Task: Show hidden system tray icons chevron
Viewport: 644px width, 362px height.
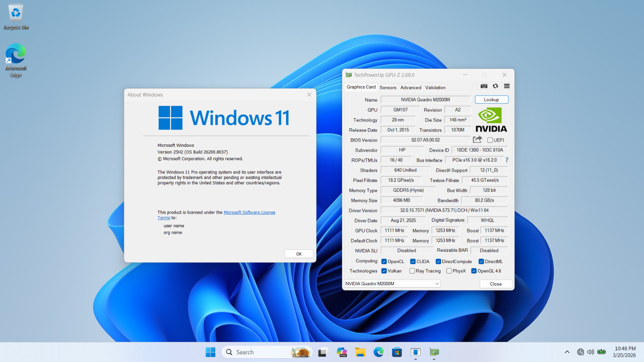Action: (x=567, y=352)
